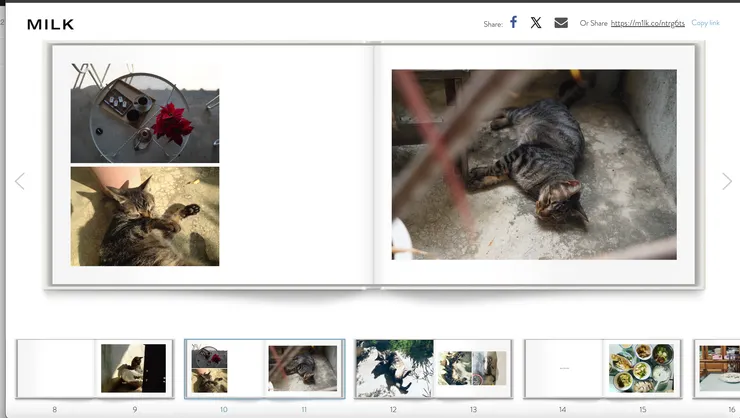The width and height of the screenshot is (740, 418).
Task: Open blank page 14 thumbnail
Action: pos(563,368)
